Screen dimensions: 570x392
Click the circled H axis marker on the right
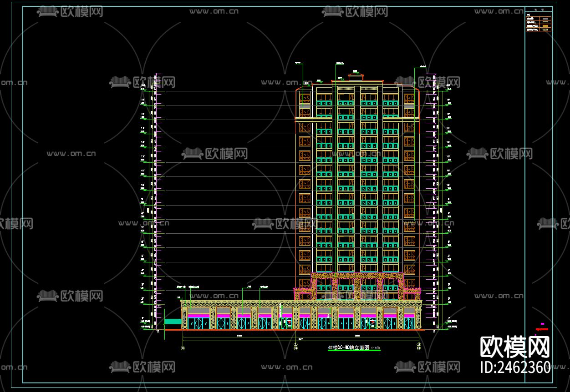419,348
